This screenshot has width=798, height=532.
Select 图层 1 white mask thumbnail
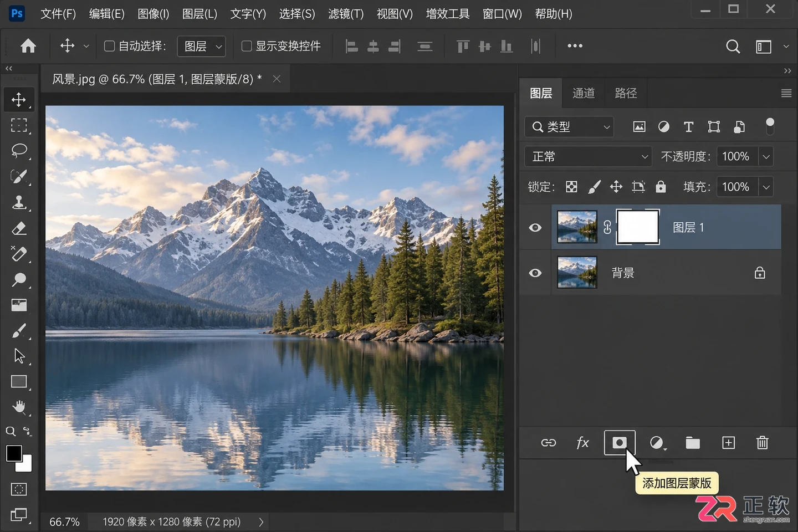click(x=638, y=227)
